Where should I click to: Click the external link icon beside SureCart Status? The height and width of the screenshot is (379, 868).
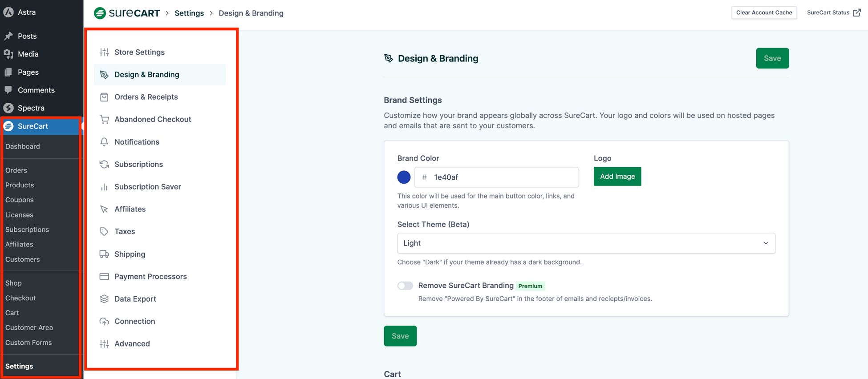click(x=857, y=12)
